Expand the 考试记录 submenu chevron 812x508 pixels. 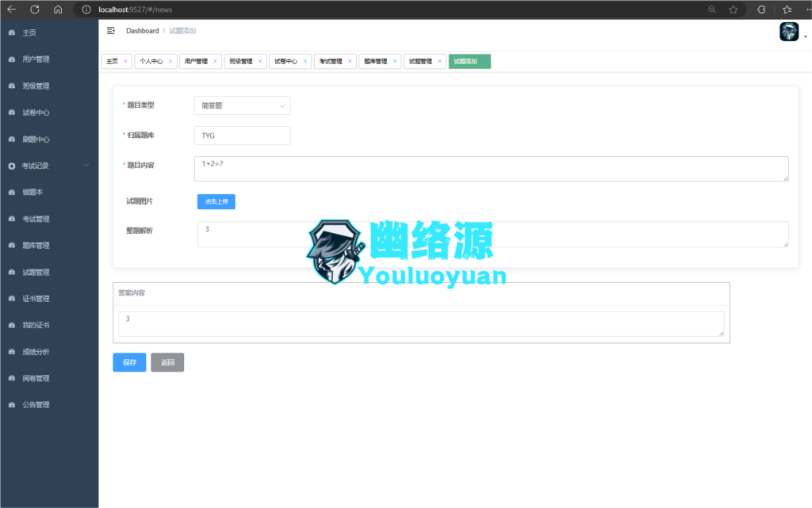(x=86, y=166)
